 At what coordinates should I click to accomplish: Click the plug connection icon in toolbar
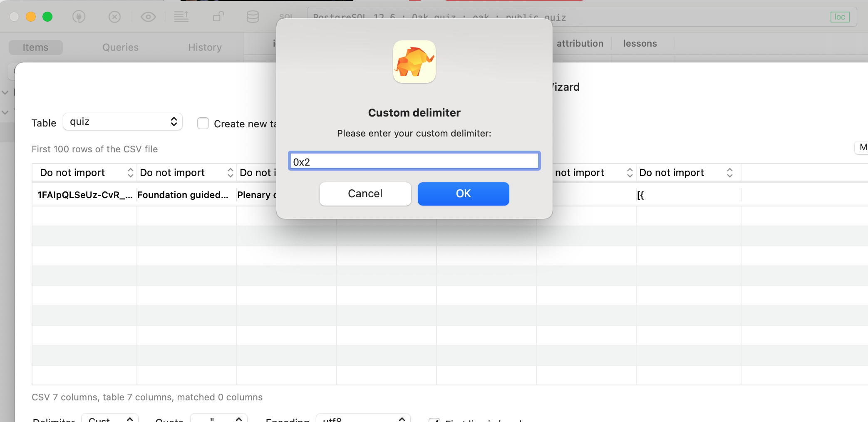pos(78,17)
